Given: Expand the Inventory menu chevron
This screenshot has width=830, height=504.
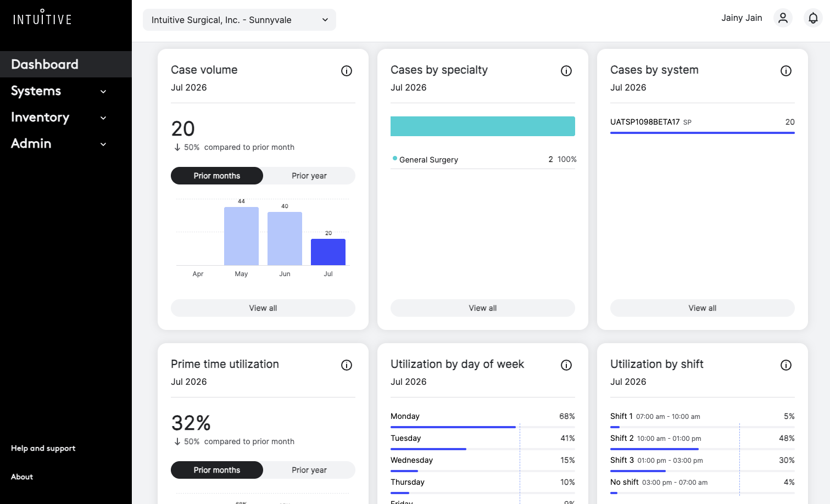Looking at the screenshot, I should tap(103, 117).
